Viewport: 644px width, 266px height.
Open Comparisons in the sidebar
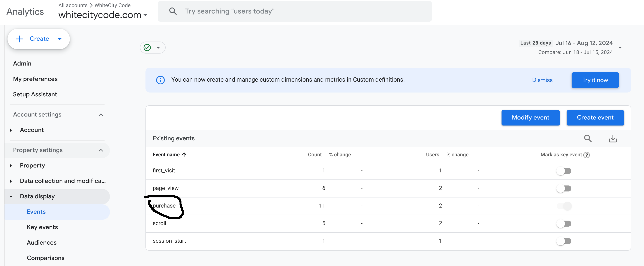click(x=45, y=258)
